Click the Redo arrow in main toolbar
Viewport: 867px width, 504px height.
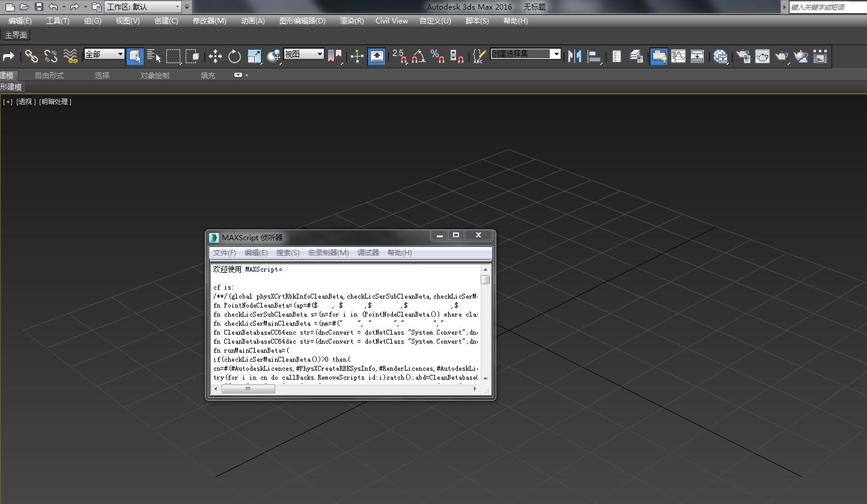coord(8,56)
